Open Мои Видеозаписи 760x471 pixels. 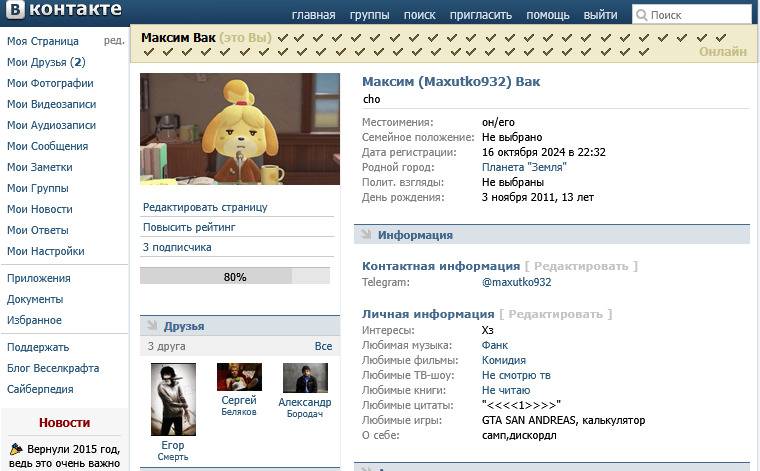(51, 104)
